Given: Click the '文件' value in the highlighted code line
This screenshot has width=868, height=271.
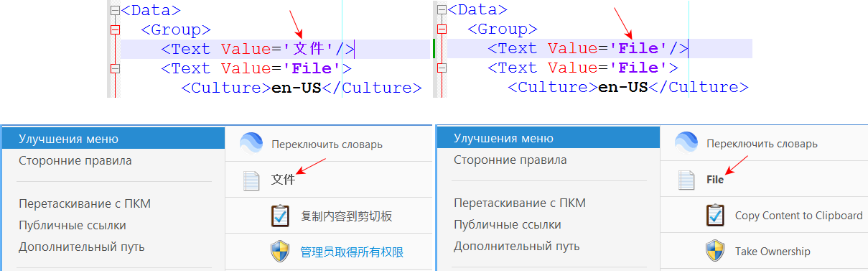Looking at the screenshot, I should click(x=309, y=49).
